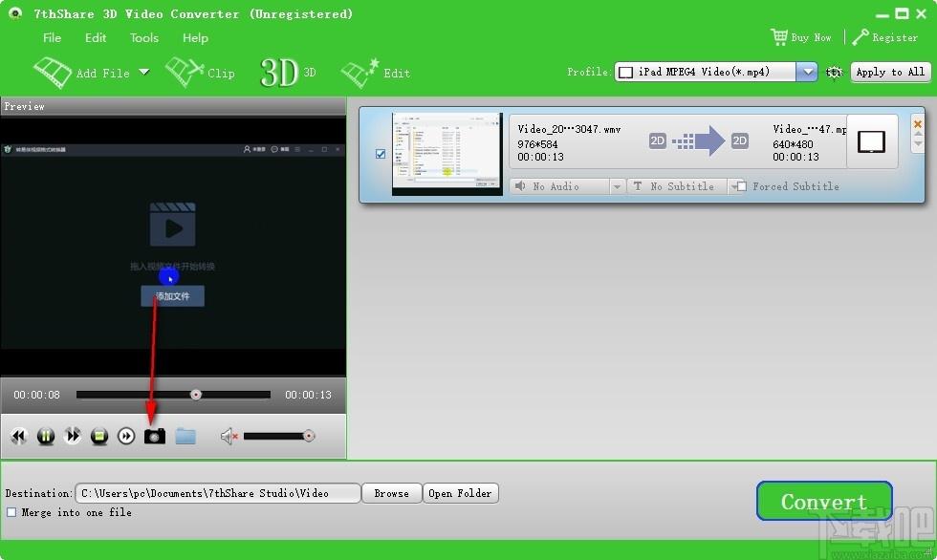Toggle mute speaker icon
Screen dimensions: 937x560
[x=229, y=437]
